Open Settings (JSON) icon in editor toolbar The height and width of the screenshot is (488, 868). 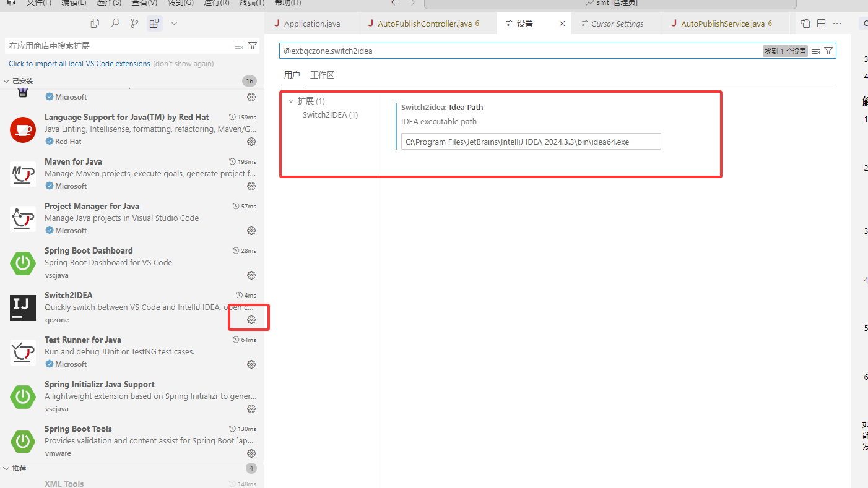(x=805, y=24)
